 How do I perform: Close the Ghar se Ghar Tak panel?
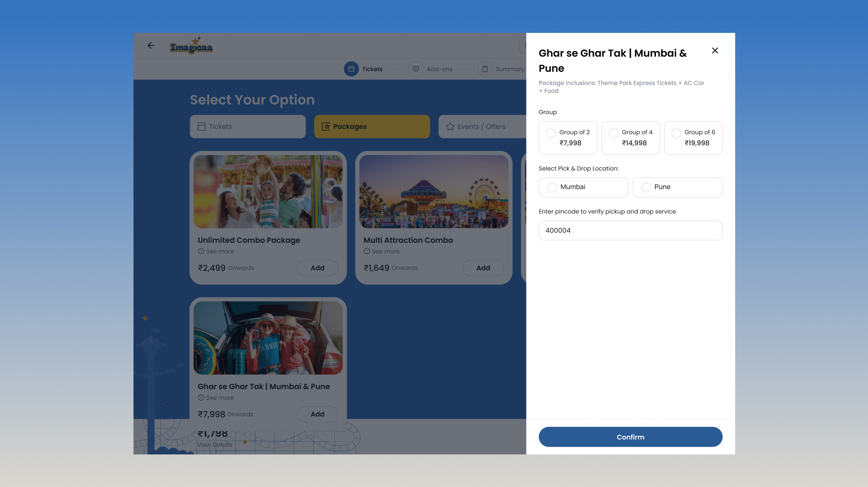(x=715, y=51)
